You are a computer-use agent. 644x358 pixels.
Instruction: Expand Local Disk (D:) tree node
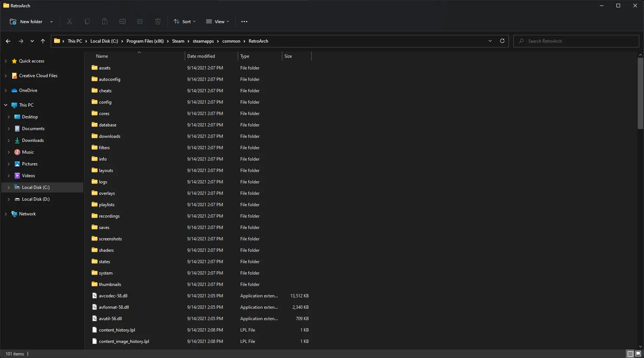(x=9, y=199)
